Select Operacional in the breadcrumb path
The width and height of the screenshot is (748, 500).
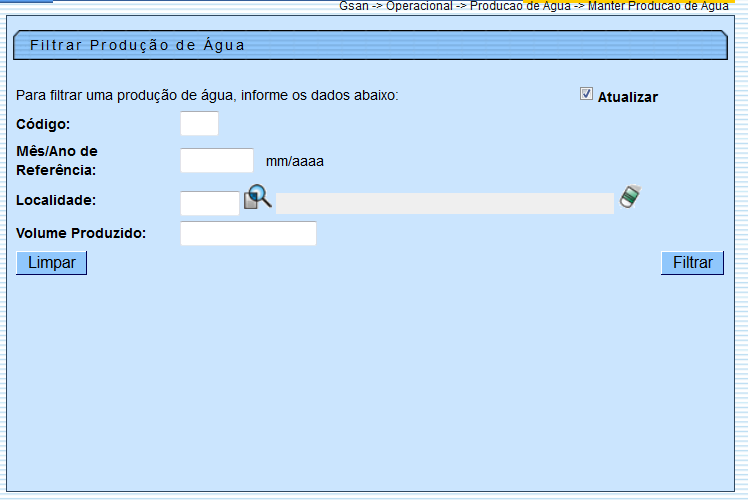419,6
